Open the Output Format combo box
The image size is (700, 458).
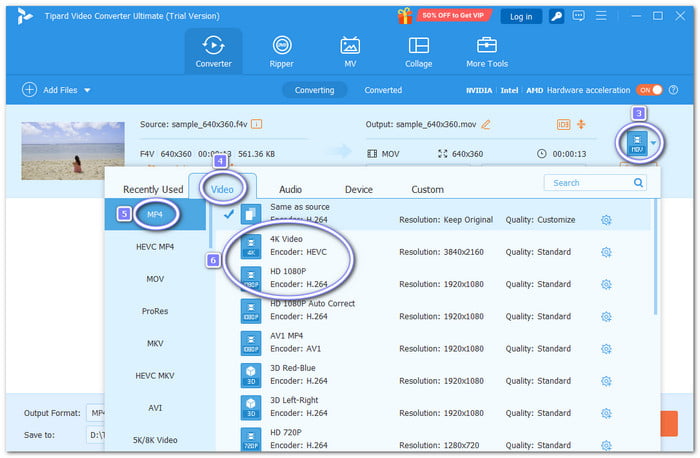(96, 413)
